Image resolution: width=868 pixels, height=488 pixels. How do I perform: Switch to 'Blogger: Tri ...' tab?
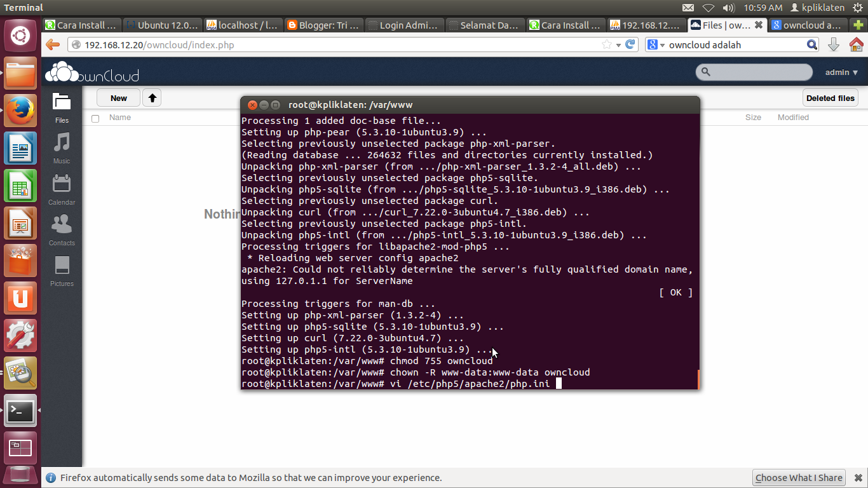tap(323, 25)
